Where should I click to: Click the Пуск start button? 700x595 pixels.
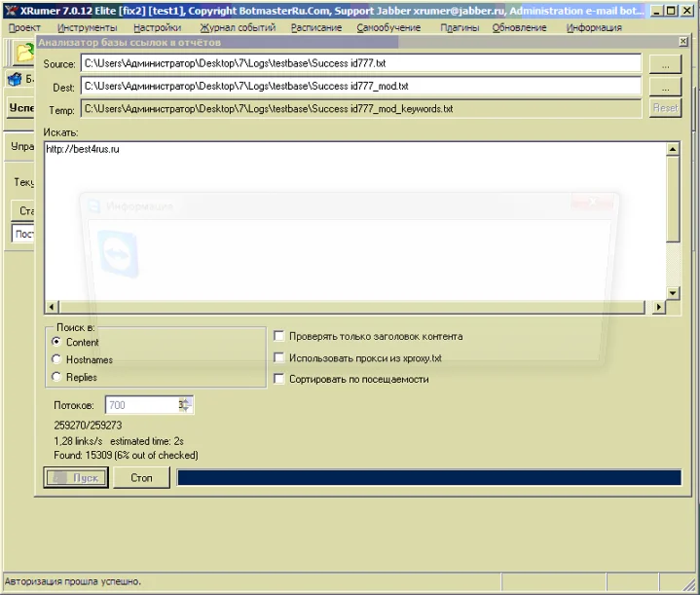pyautogui.click(x=76, y=477)
